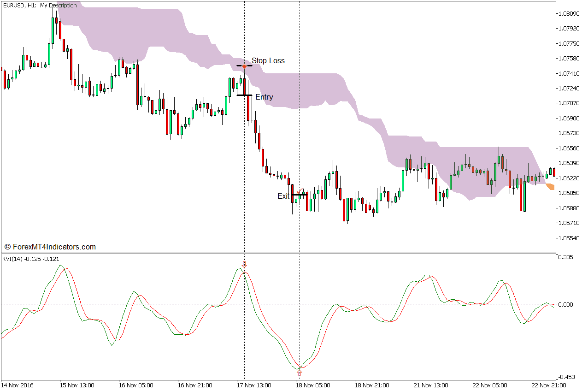
Task: Select the orange Ichimoku cloud segment
Action: pos(550,186)
